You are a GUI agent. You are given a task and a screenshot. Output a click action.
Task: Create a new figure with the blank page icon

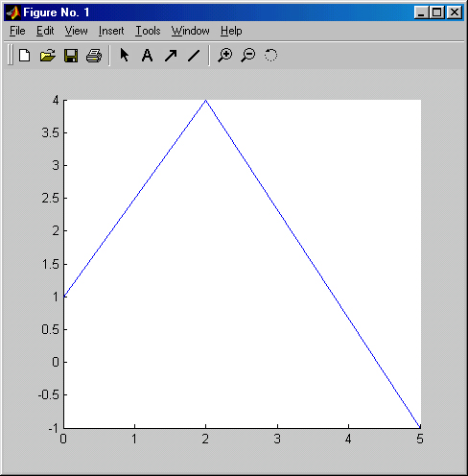pyautogui.click(x=25, y=56)
